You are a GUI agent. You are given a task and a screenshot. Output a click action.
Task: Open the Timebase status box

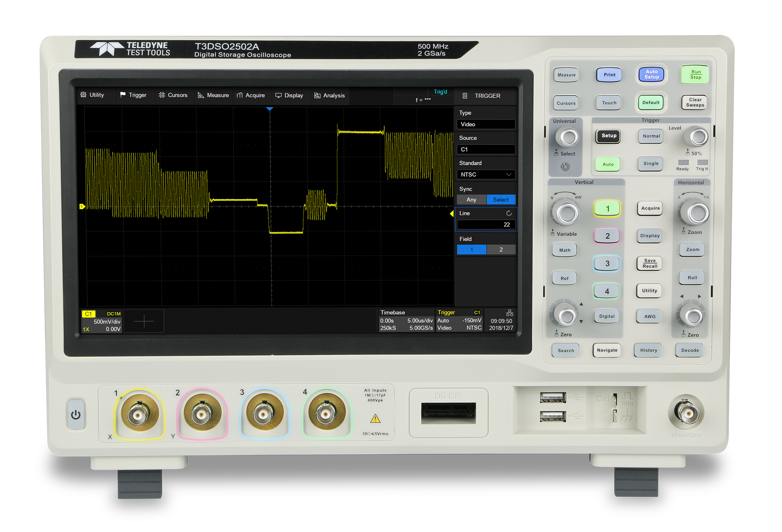[x=406, y=320]
